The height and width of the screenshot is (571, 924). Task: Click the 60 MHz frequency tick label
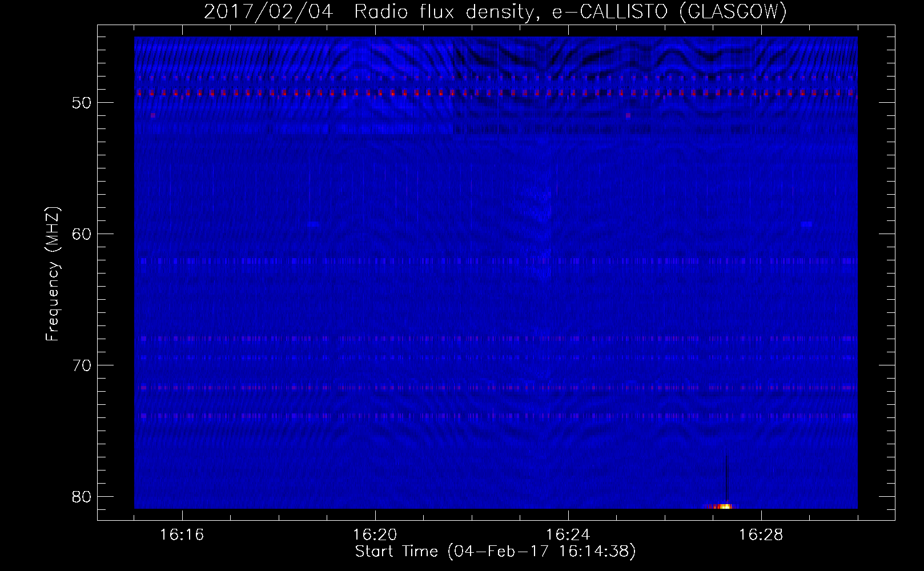coord(82,234)
